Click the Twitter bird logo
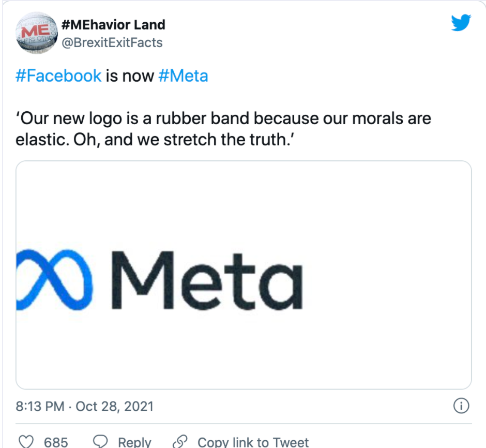The width and height of the screenshot is (486, 448). (462, 23)
